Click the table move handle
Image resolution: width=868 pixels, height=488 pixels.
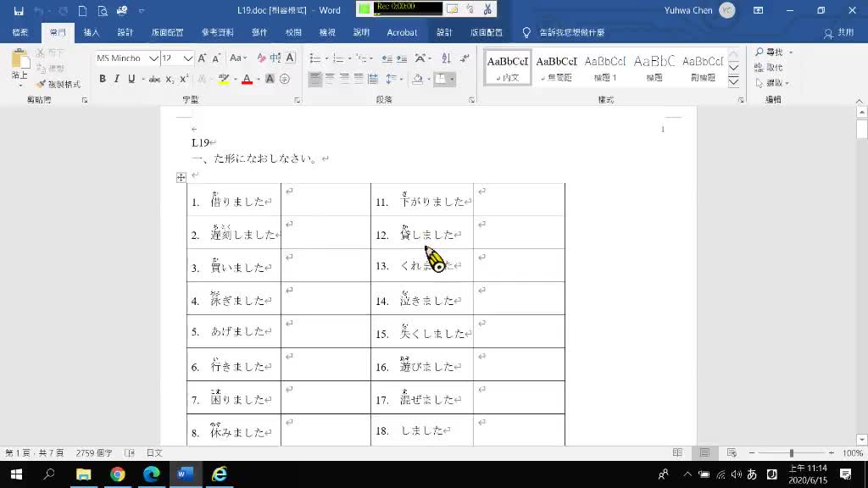click(181, 177)
